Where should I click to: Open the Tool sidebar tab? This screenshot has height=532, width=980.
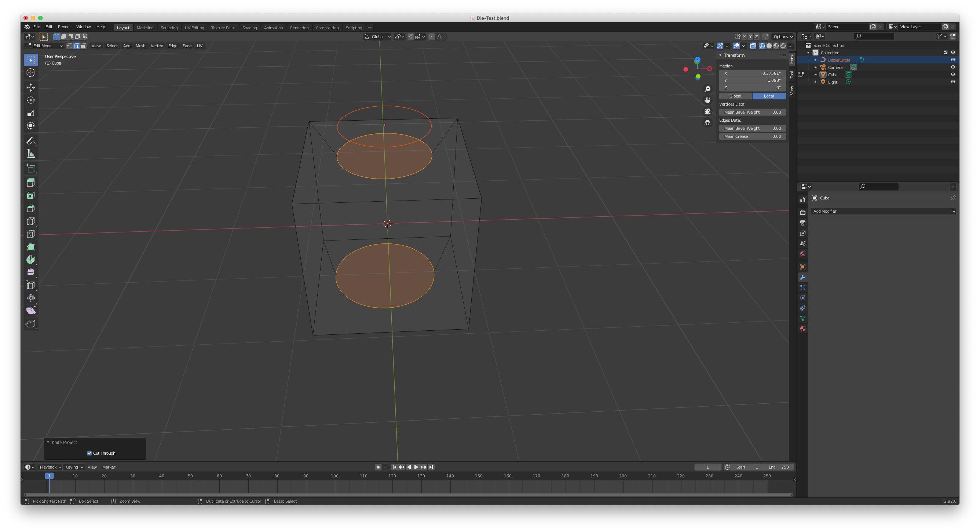coord(792,74)
